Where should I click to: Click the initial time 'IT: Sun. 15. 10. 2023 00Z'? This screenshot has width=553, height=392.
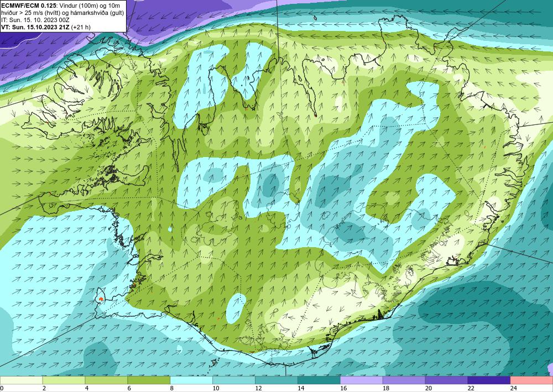35,20
